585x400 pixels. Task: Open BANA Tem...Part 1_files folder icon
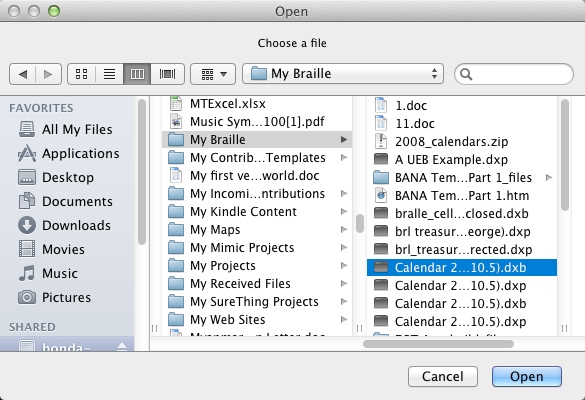381,177
